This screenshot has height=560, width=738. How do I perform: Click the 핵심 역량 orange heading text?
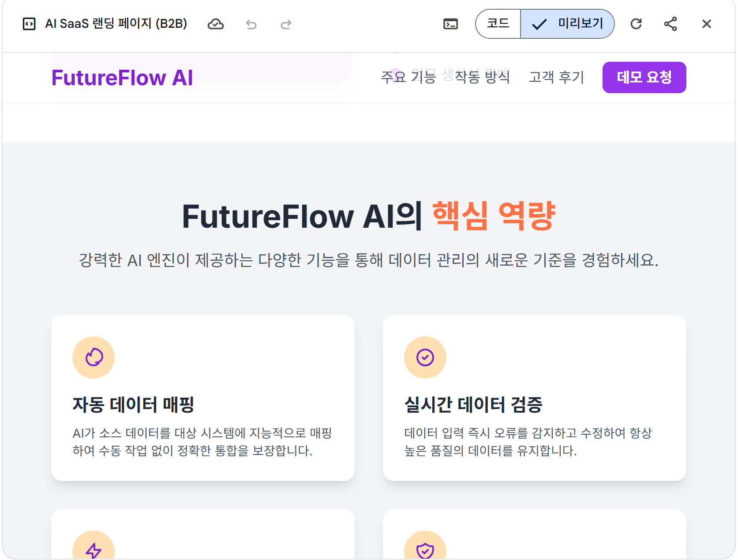click(x=494, y=216)
